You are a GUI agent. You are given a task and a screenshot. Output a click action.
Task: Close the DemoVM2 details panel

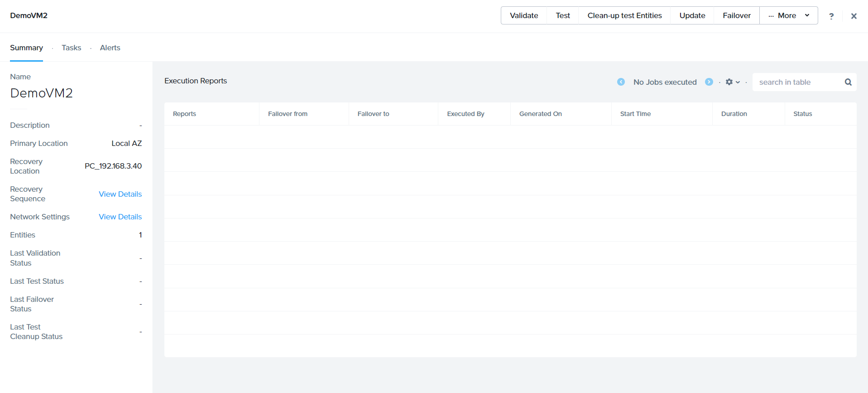(x=854, y=16)
